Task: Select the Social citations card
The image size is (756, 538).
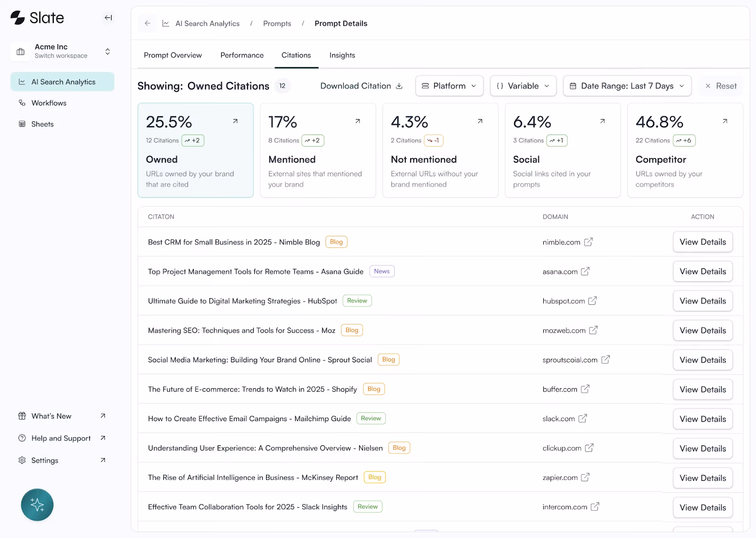Action: point(563,150)
